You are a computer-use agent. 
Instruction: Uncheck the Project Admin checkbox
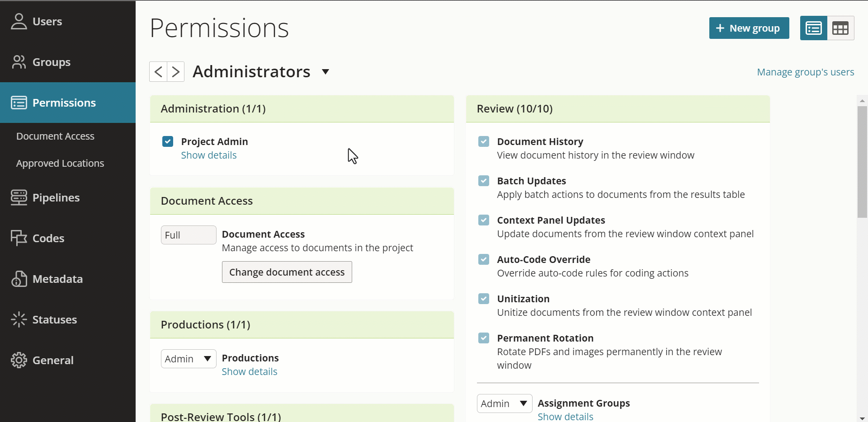tap(168, 141)
